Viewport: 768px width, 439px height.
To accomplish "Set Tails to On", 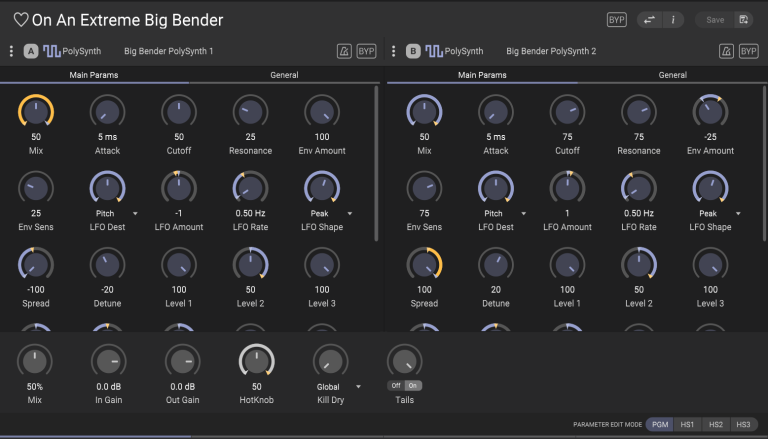I will tap(413, 386).
